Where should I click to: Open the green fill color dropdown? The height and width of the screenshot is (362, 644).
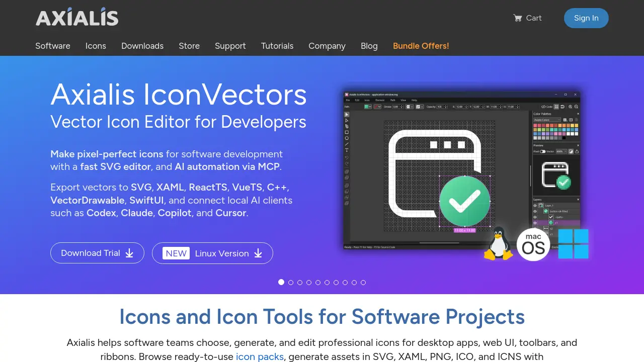click(x=368, y=107)
